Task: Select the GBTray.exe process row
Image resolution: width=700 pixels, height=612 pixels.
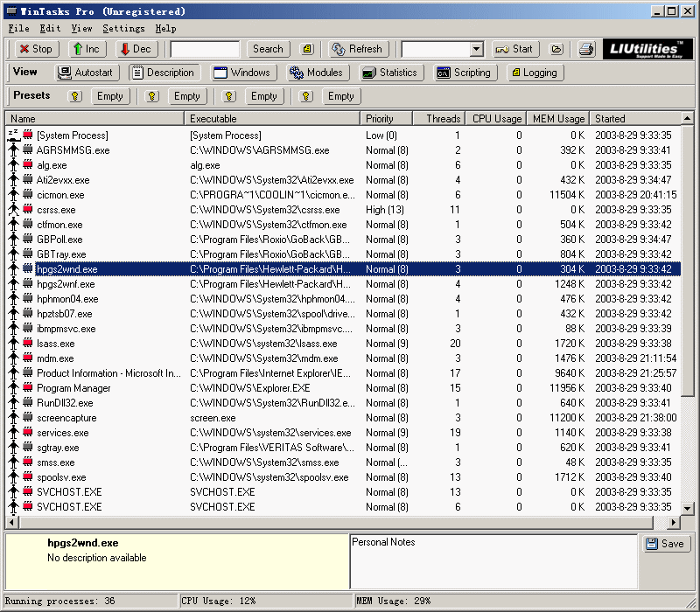Action: (343, 254)
